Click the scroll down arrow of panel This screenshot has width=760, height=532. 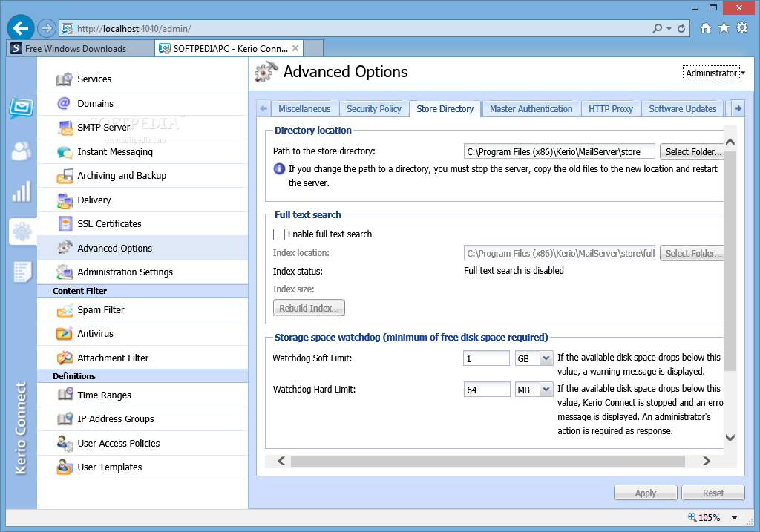pyautogui.click(x=730, y=438)
